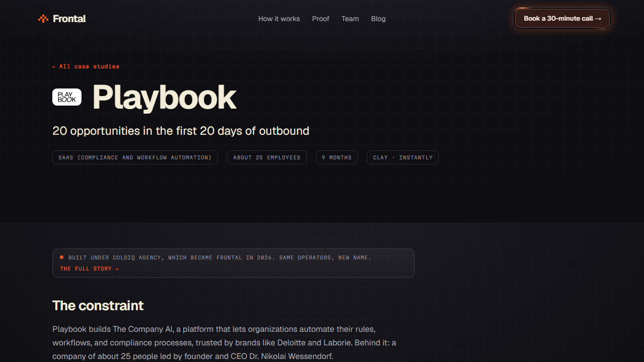Book a 30-minute call
Image resolution: width=644 pixels, height=362 pixels.
tap(562, 19)
